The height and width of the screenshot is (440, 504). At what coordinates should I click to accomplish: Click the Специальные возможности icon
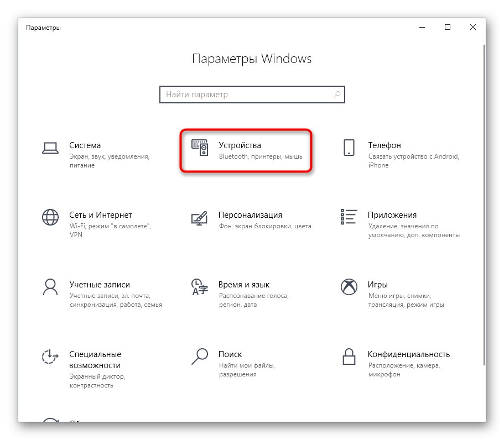[50, 357]
